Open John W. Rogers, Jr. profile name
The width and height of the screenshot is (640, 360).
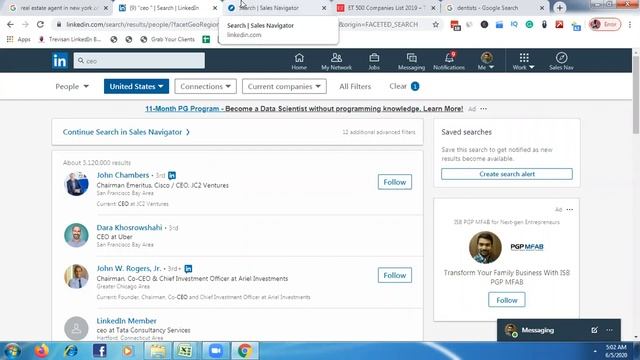coord(129,268)
